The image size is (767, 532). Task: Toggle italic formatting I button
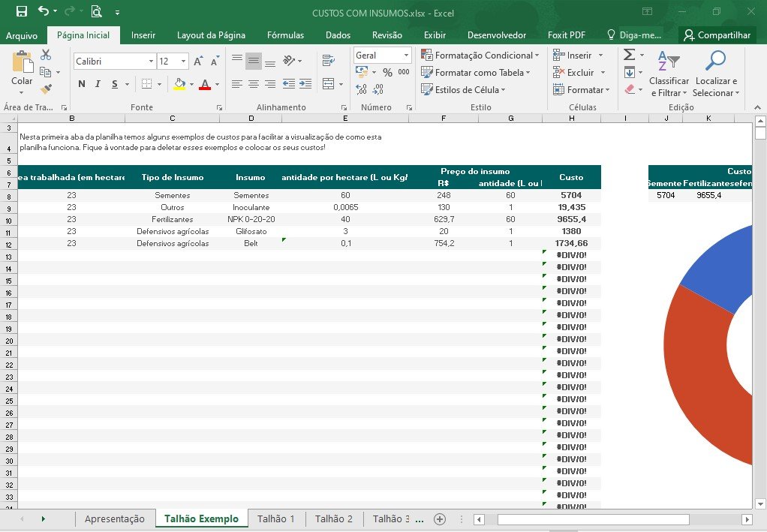[x=98, y=84]
